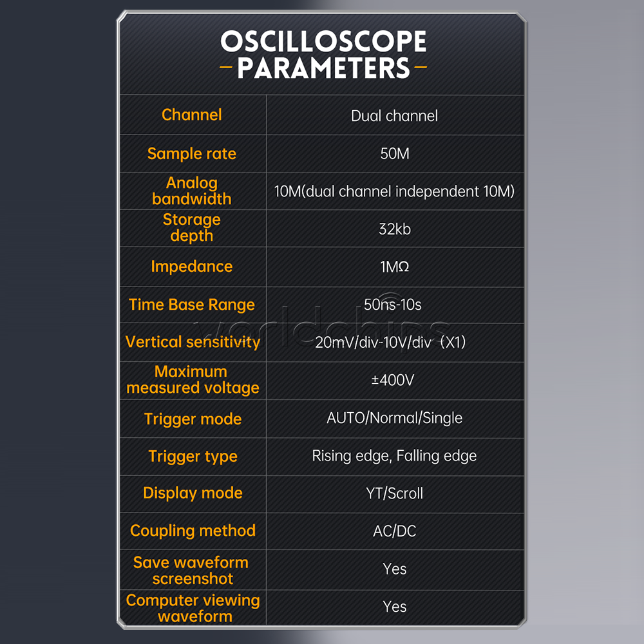Select the Display mode label

click(193, 493)
